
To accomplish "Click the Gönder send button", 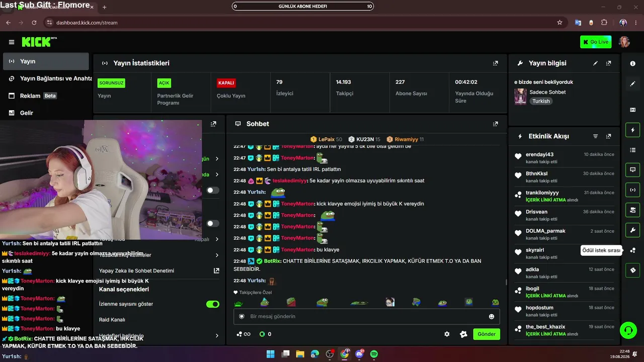I will (487, 334).
